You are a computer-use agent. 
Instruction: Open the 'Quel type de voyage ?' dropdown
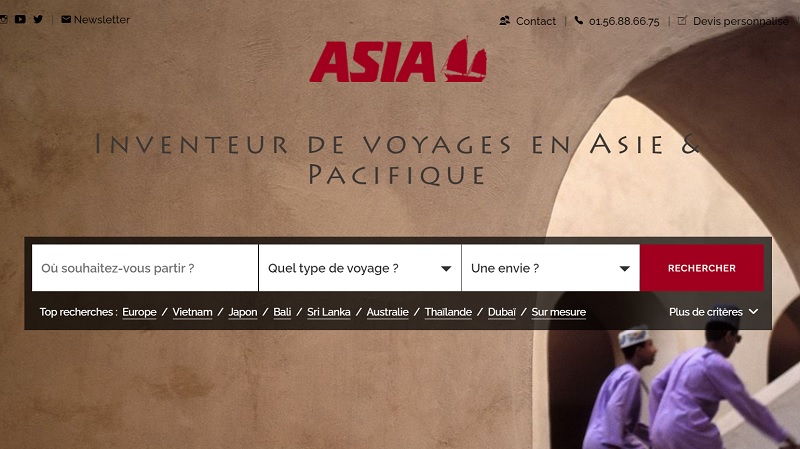[360, 268]
